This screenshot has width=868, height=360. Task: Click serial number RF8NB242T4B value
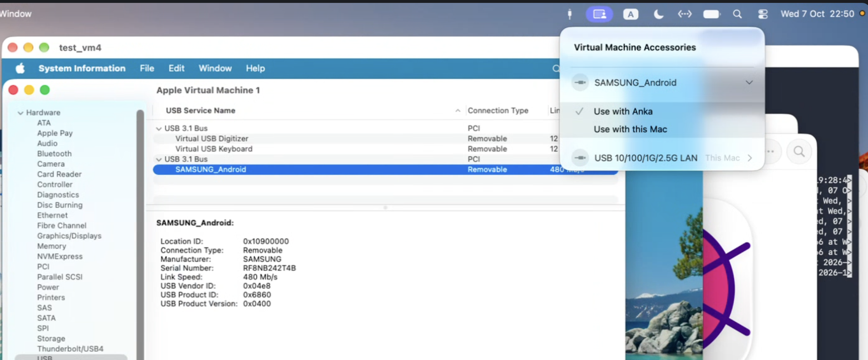269,268
